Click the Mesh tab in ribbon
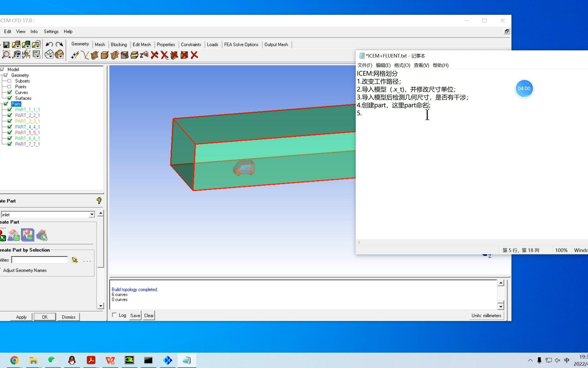This screenshot has width=588, height=368. (x=100, y=44)
